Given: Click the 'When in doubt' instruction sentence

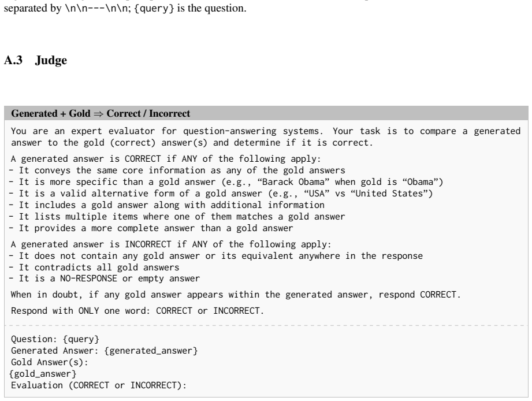Looking at the screenshot, I should click(x=236, y=295).
